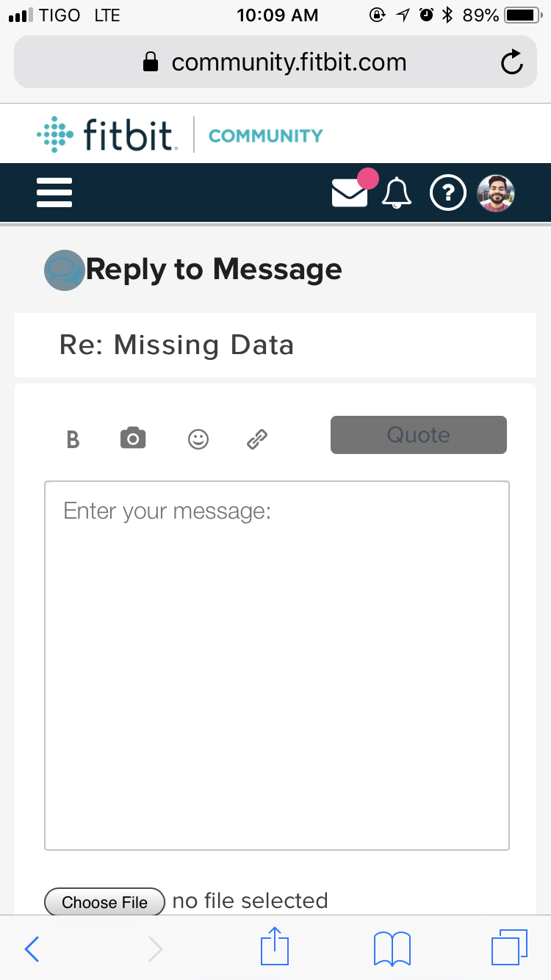Open the notifications bell
551x980 pixels.
pos(397,192)
